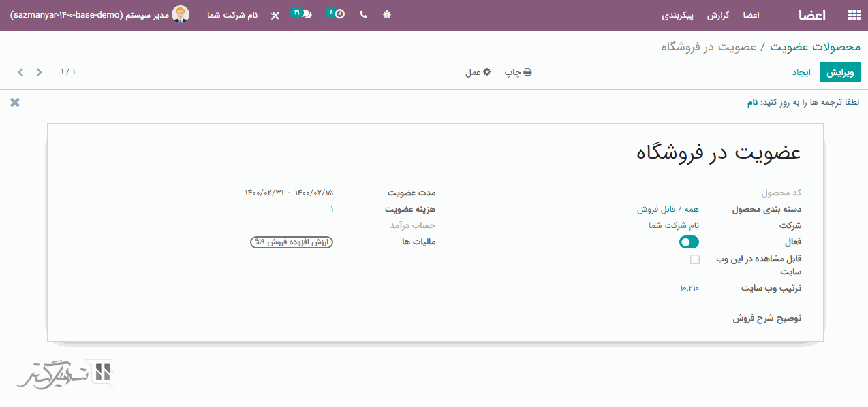Click the ویرایش (edit) button
The width and height of the screenshot is (868, 407).
[839, 72]
